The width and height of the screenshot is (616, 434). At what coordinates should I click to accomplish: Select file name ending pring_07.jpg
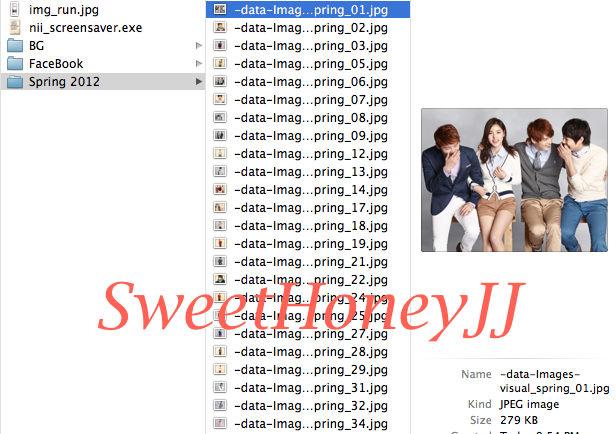pyautogui.click(x=311, y=100)
